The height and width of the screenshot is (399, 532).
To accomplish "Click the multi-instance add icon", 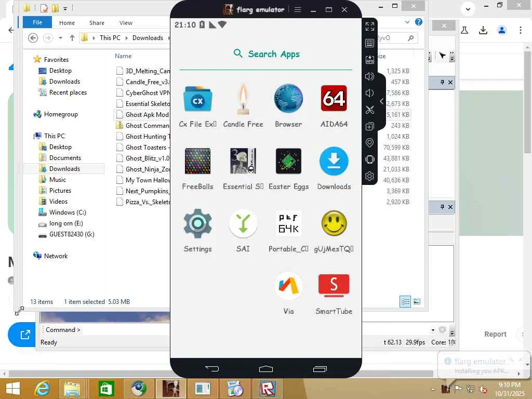I will (370, 127).
